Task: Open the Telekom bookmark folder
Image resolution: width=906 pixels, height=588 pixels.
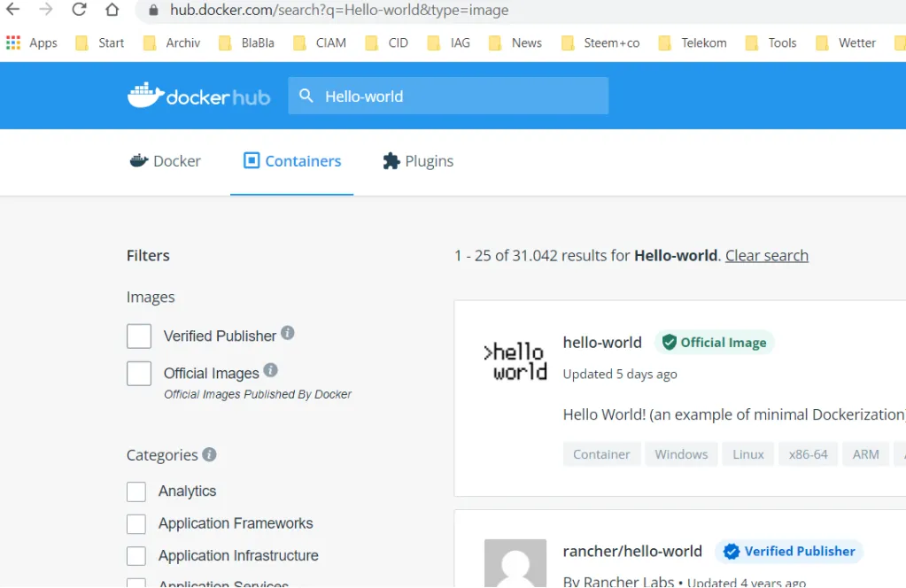Action: click(693, 43)
